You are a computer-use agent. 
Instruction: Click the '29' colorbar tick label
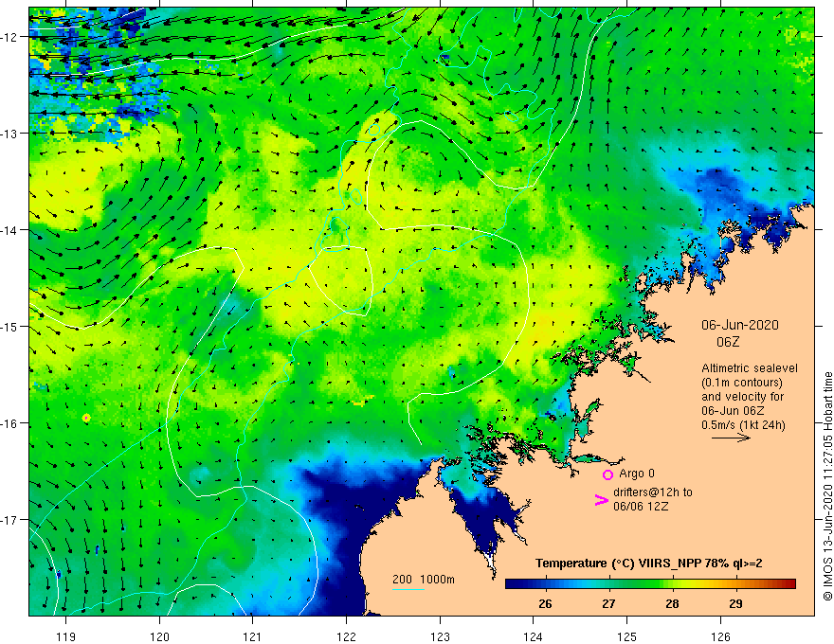click(x=735, y=604)
